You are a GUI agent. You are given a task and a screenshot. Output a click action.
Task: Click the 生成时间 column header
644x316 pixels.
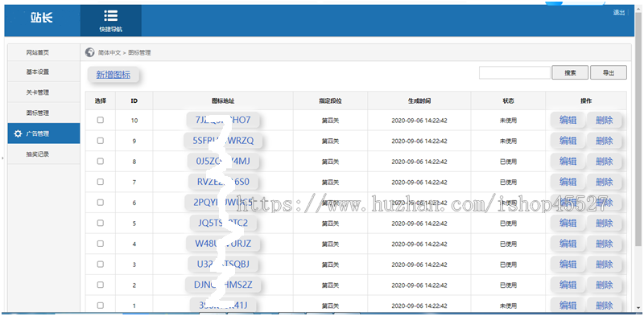click(419, 101)
